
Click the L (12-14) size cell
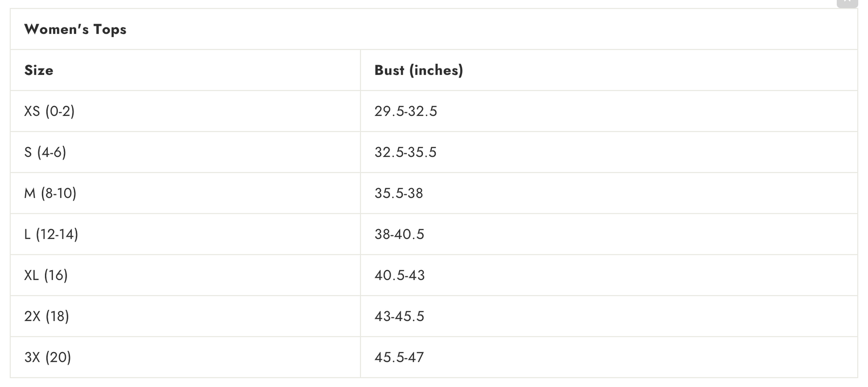tap(185, 234)
